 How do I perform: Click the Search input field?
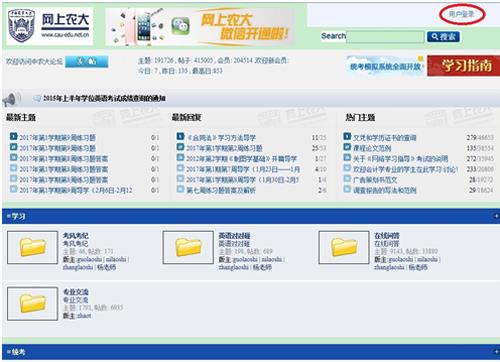point(385,37)
